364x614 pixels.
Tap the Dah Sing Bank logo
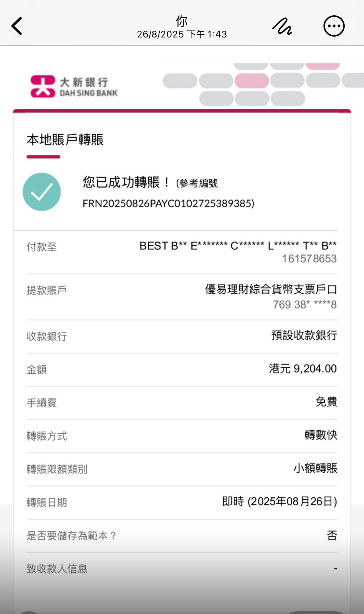pos(74,87)
